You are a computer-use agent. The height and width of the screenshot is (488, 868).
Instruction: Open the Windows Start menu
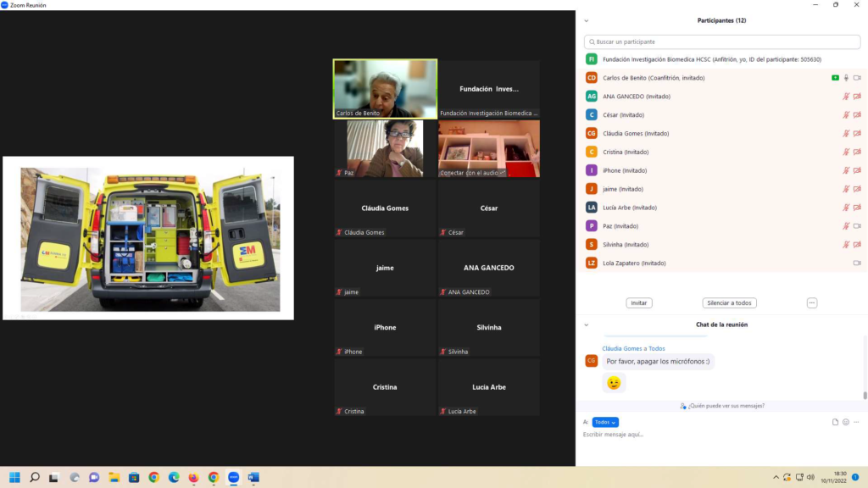coord(14,477)
